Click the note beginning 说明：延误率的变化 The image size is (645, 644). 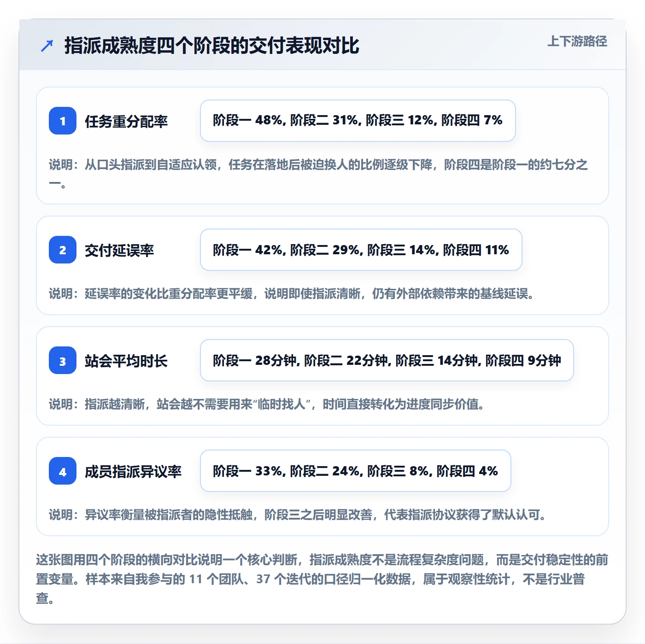coord(292,293)
